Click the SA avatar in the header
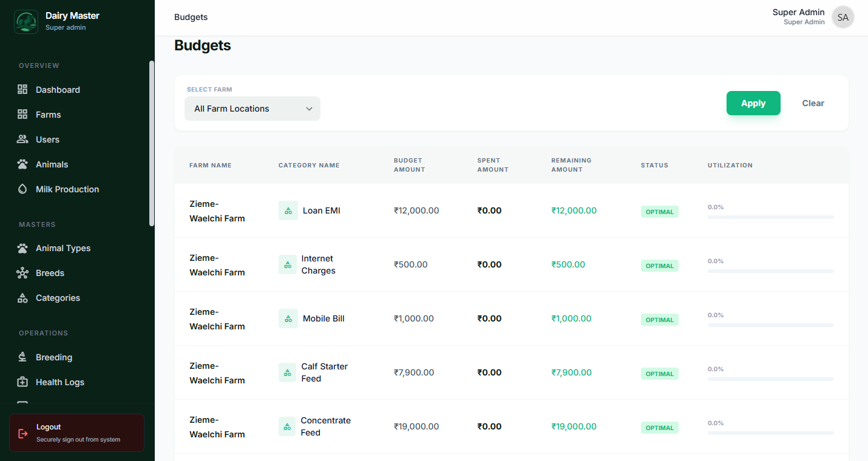The height and width of the screenshot is (461, 868). pyautogui.click(x=843, y=17)
